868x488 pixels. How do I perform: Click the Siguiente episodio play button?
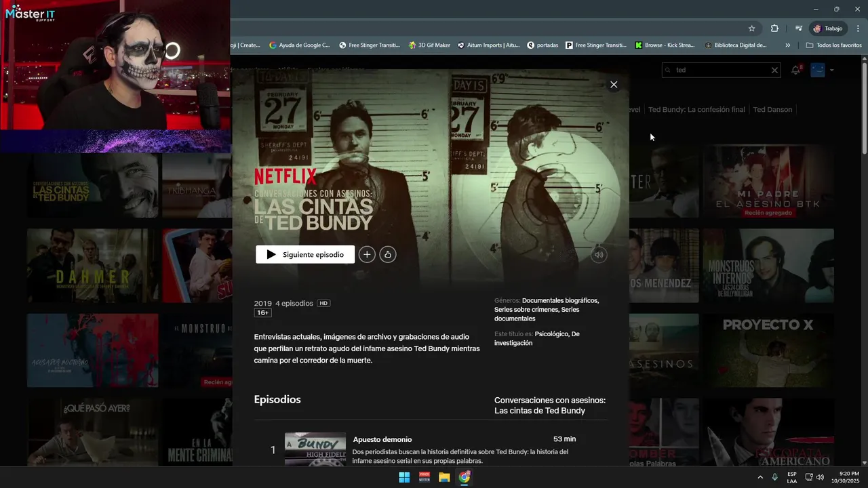point(305,255)
